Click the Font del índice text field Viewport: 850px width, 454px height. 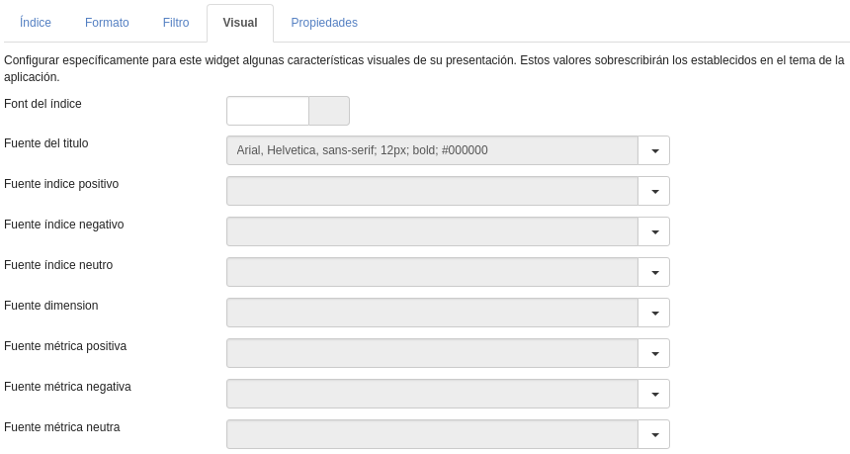click(268, 111)
